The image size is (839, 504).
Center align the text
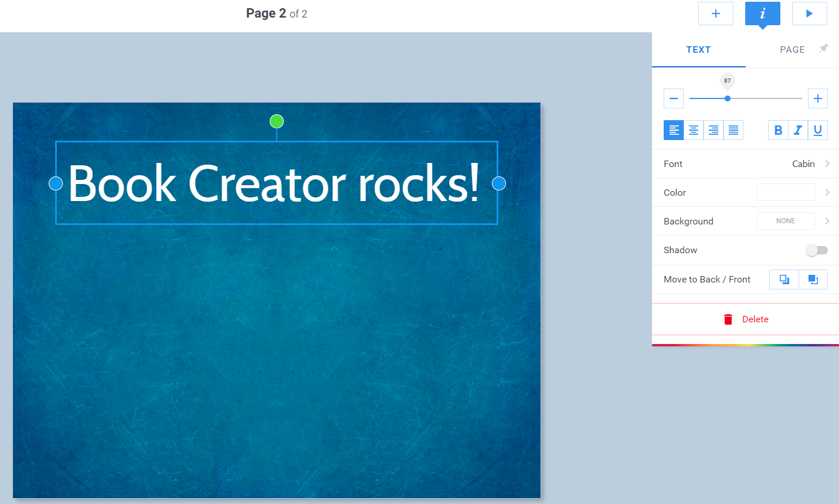(694, 130)
